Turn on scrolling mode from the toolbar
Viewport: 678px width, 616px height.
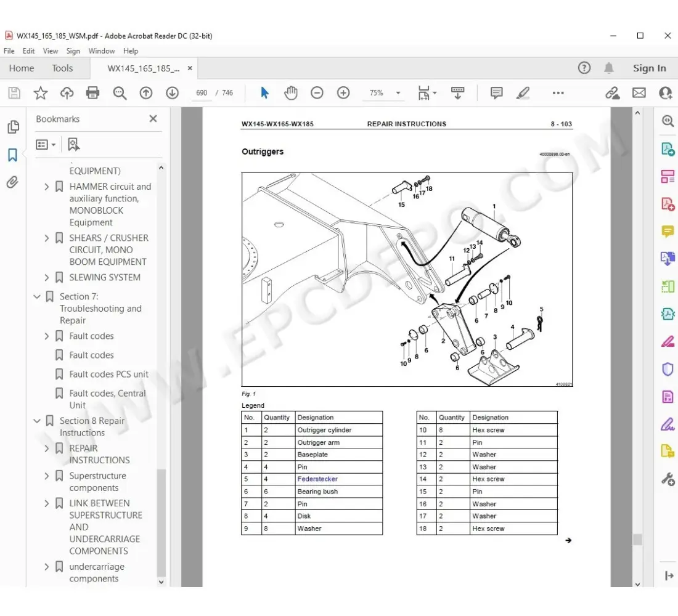click(x=457, y=93)
